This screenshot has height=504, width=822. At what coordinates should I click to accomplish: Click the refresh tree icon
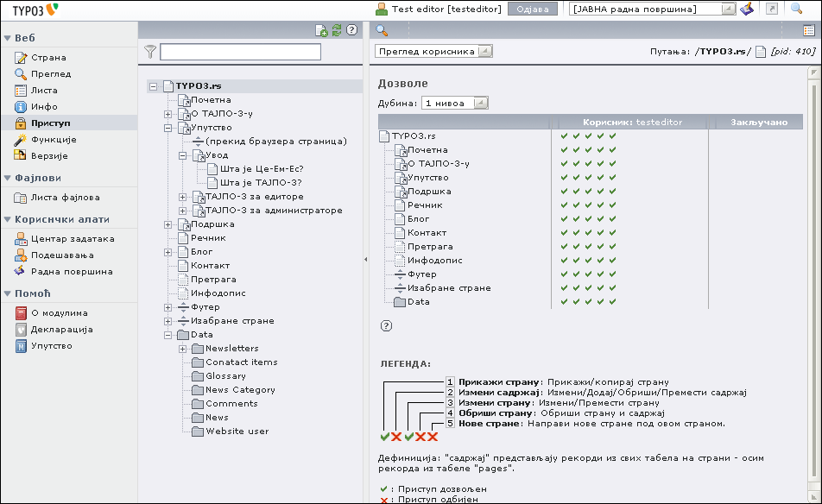point(337,30)
